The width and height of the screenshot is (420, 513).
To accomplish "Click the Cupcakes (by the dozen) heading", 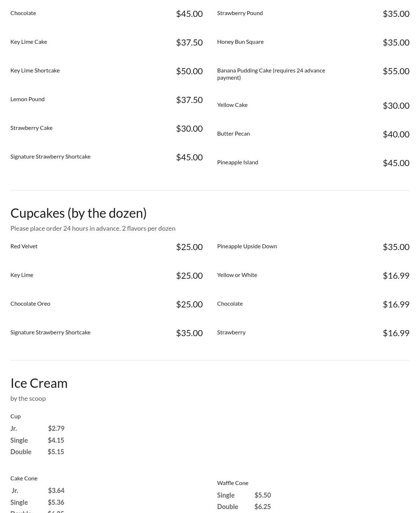I will click(x=79, y=213).
